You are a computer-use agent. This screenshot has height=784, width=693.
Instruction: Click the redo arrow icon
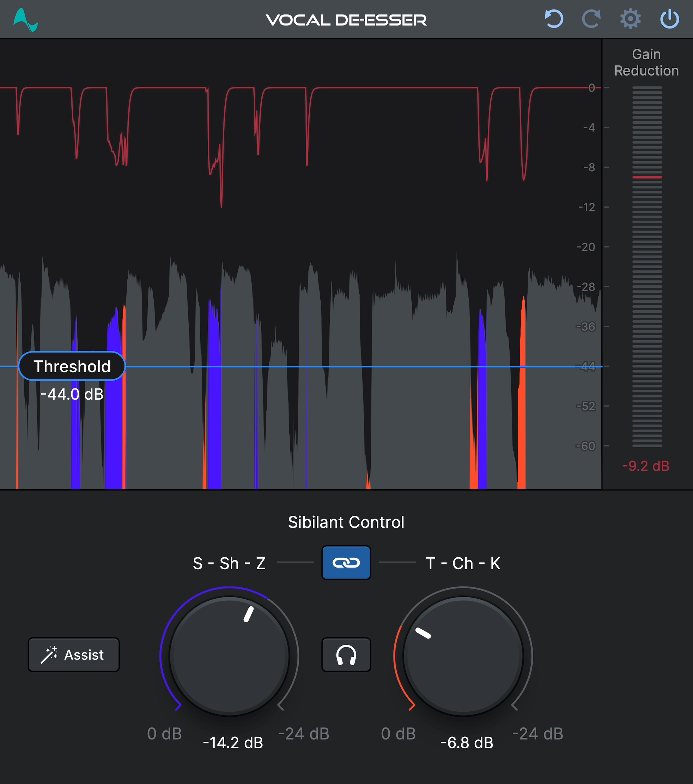click(x=591, y=19)
